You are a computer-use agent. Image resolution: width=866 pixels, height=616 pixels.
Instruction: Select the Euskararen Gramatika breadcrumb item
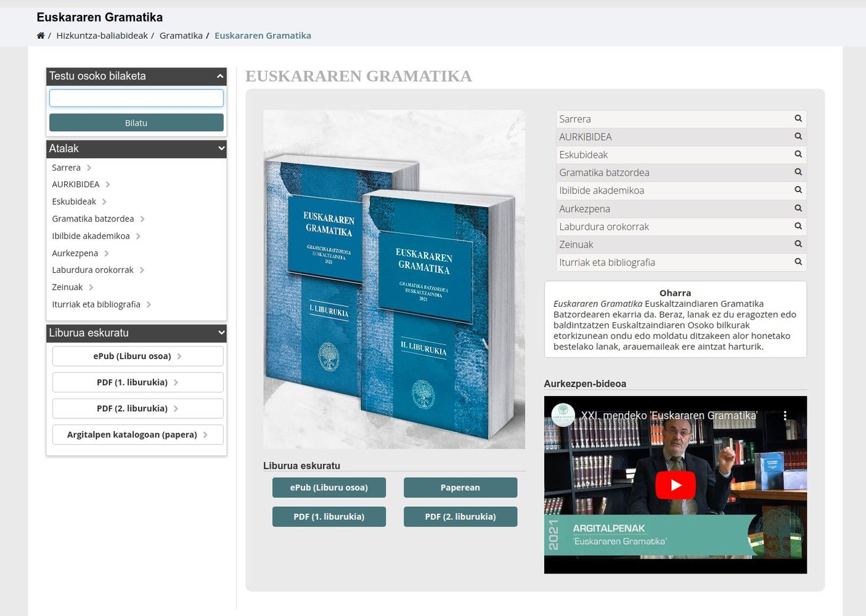263,36
